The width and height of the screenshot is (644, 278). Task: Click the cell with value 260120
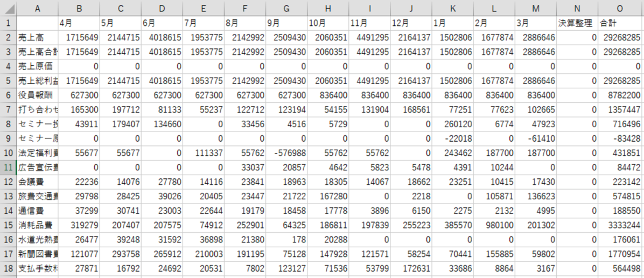tap(453, 124)
